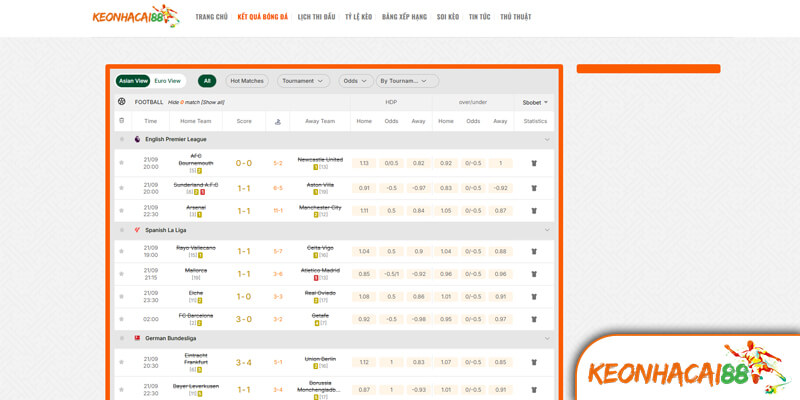Viewport: 800px width, 400px height.
Task: Click the statistics shirt icon for Arsenal match
Action: coord(533,211)
